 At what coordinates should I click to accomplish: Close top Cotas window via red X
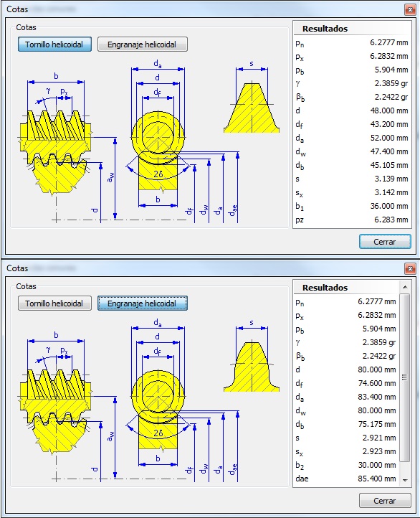pyautogui.click(x=410, y=9)
